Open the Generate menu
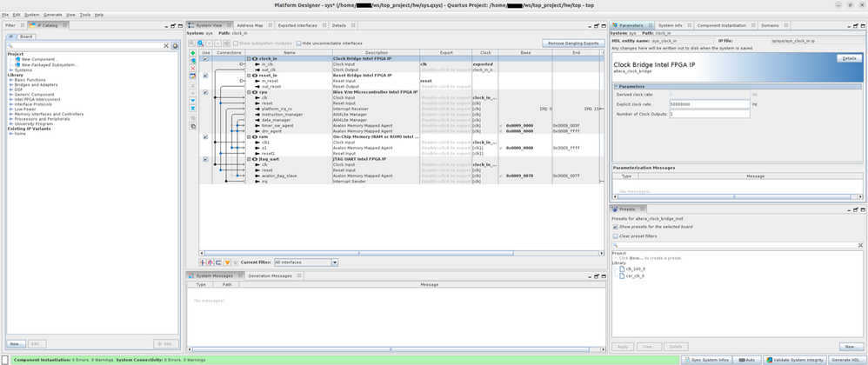This screenshot has height=365, width=868. pos(52,15)
